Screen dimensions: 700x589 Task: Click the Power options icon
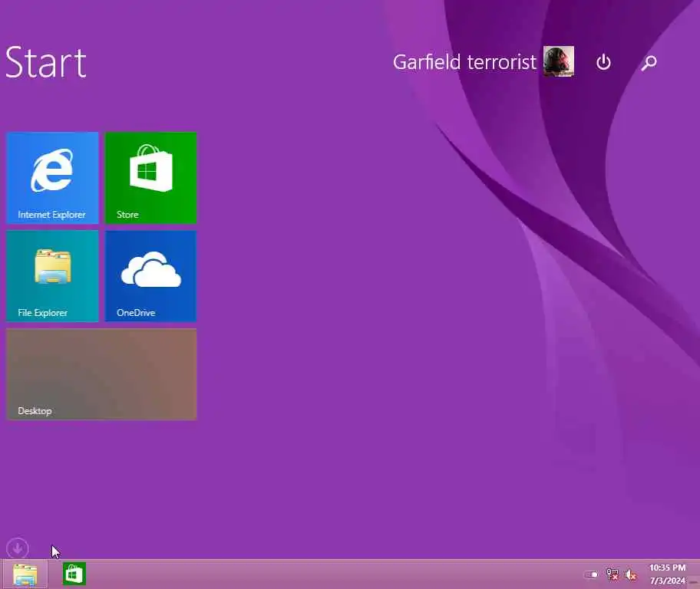pos(603,62)
